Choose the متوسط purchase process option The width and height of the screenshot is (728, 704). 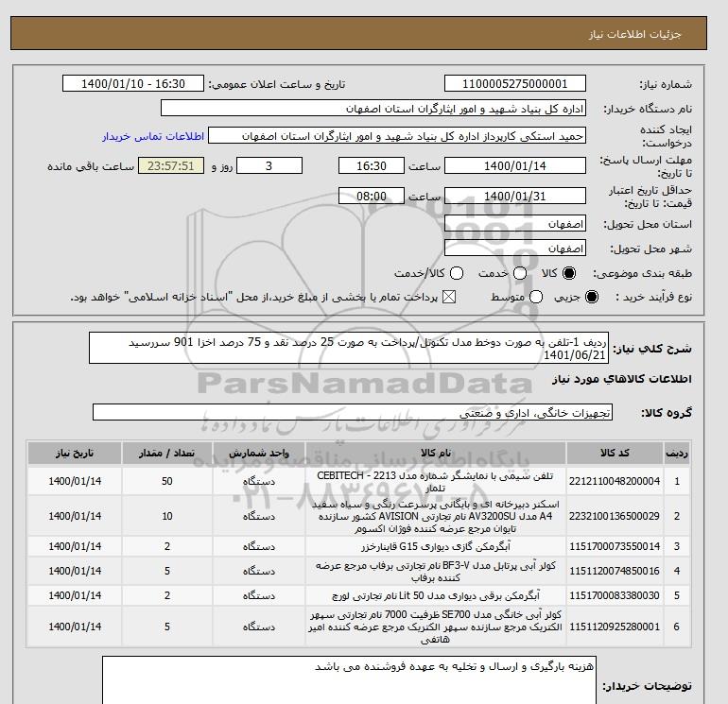(x=536, y=297)
